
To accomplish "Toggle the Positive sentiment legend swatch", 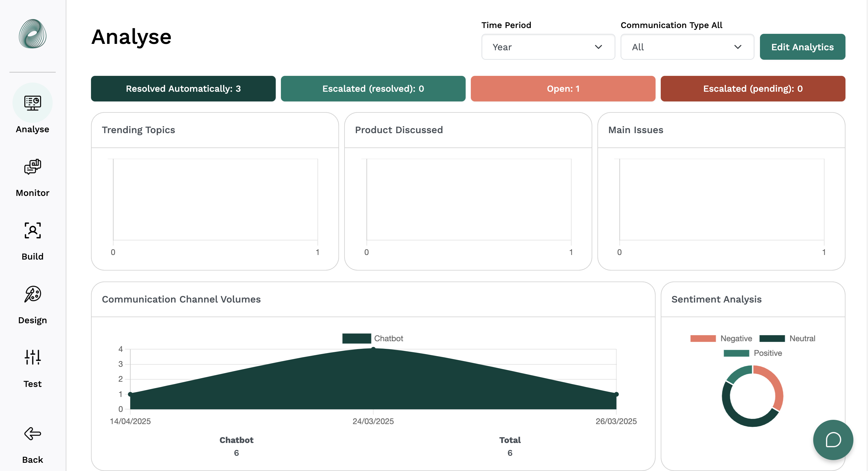I will (736, 353).
